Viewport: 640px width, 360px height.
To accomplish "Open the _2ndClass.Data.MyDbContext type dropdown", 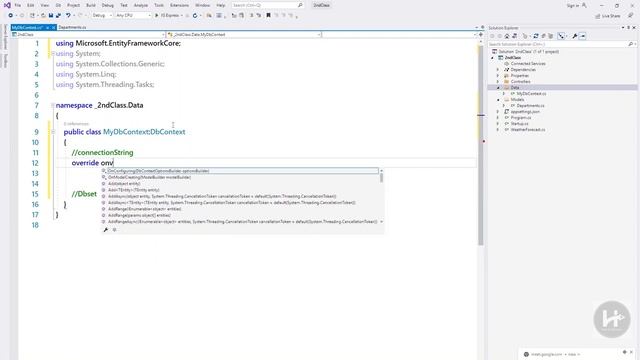I will coord(244,35).
